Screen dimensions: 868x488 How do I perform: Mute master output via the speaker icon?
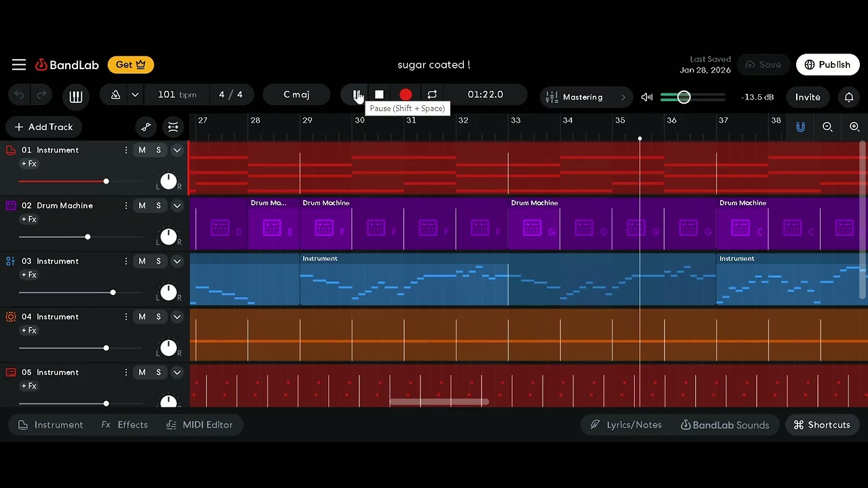(647, 97)
